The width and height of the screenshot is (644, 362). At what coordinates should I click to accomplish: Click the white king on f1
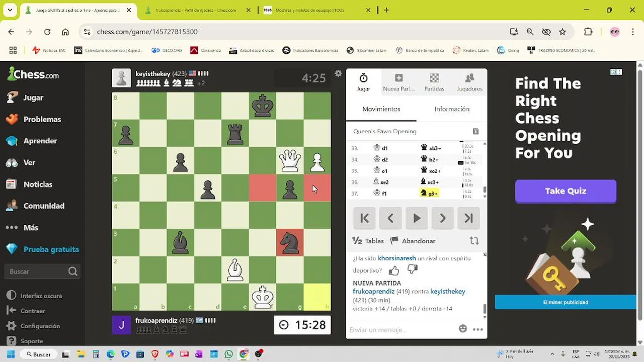coord(262,297)
